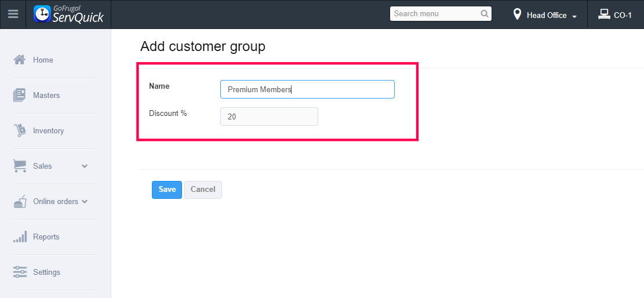This screenshot has height=298, width=644.
Task: Go to Reports in the sidebar
Action: pyautogui.click(x=46, y=237)
